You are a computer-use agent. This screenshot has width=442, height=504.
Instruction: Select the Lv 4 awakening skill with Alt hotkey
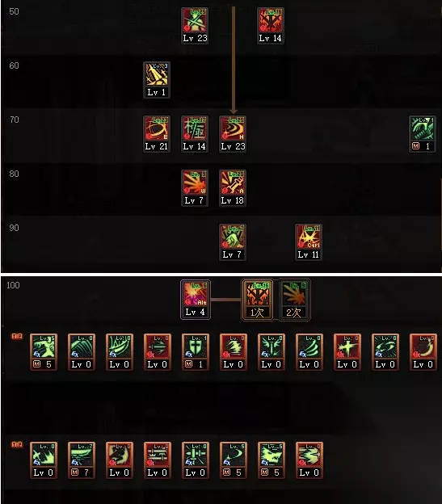click(196, 300)
